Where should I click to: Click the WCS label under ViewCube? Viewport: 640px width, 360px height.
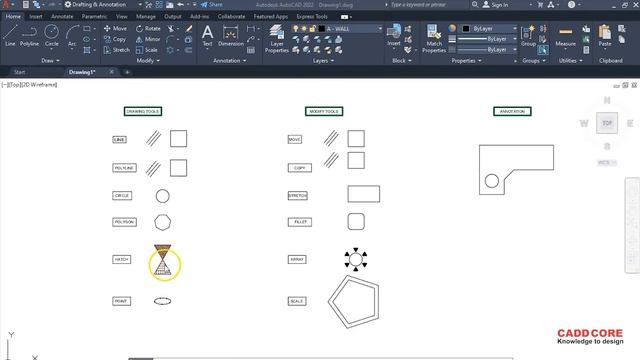[606, 162]
